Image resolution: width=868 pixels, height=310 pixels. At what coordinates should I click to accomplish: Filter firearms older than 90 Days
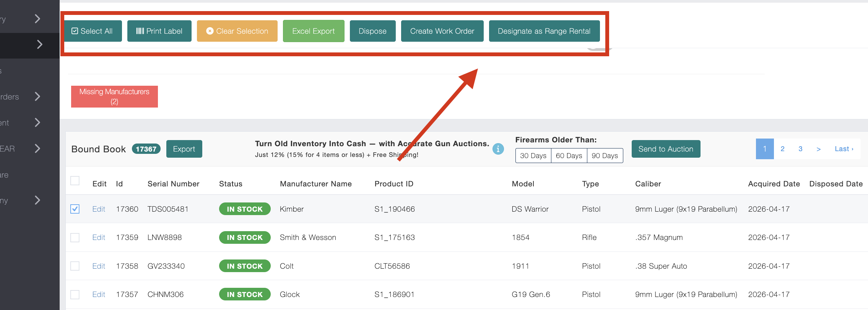pos(605,155)
